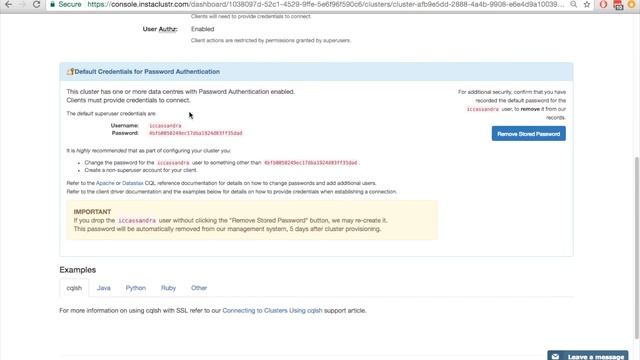Click the iccassandra username value
This screenshot has height=360, width=640.
click(x=165, y=126)
